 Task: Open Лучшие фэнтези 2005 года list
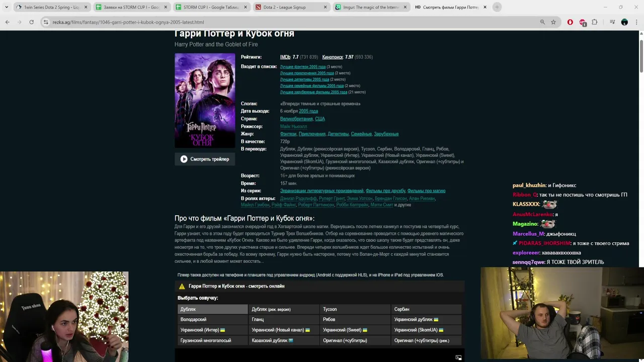click(303, 67)
